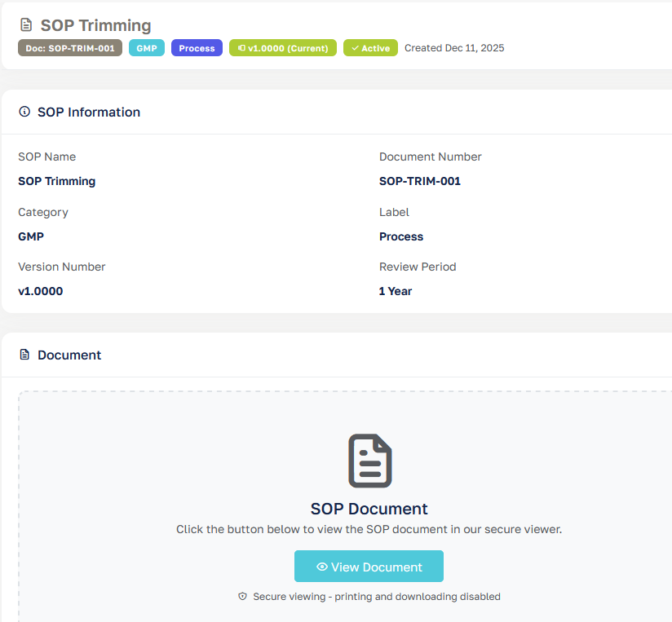Click the Document section heading
672x622 pixels.
click(69, 355)
